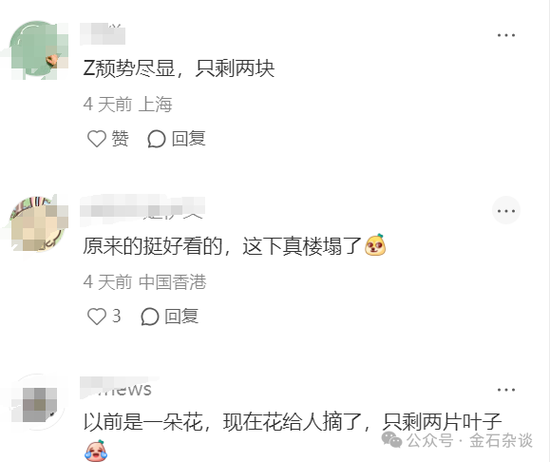550x462 pixels.
Task: Click the yellow emoji after 楼塌了
Action: coord(375,245)
